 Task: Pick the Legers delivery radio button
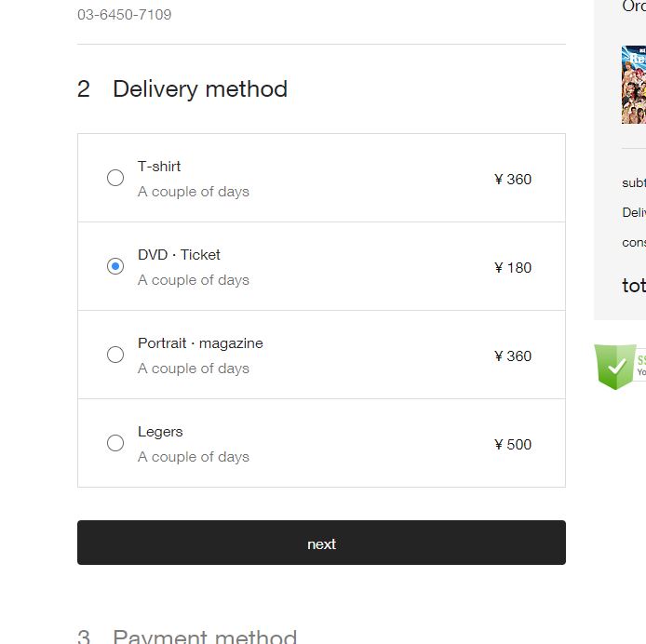pyautogui.click(x=115, y=443)
